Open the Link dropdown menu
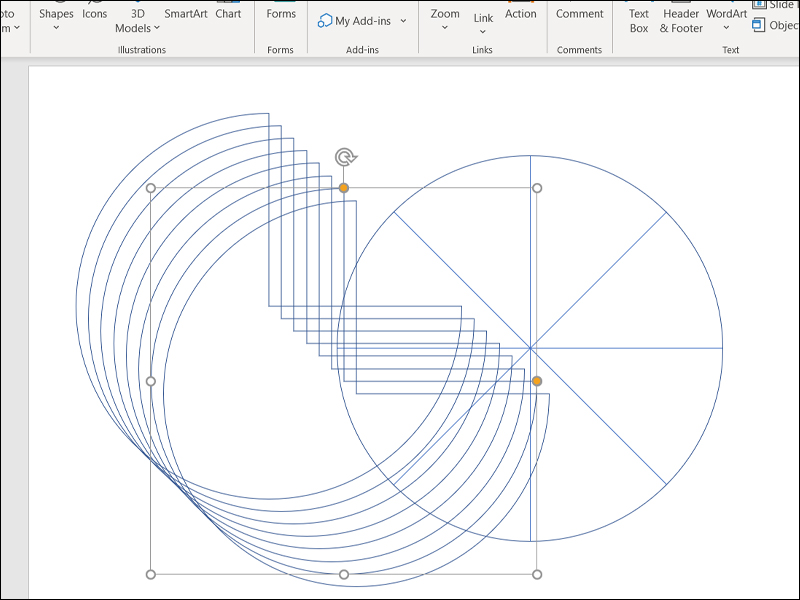The image size is (800, 600). click(x=483, y=23)
